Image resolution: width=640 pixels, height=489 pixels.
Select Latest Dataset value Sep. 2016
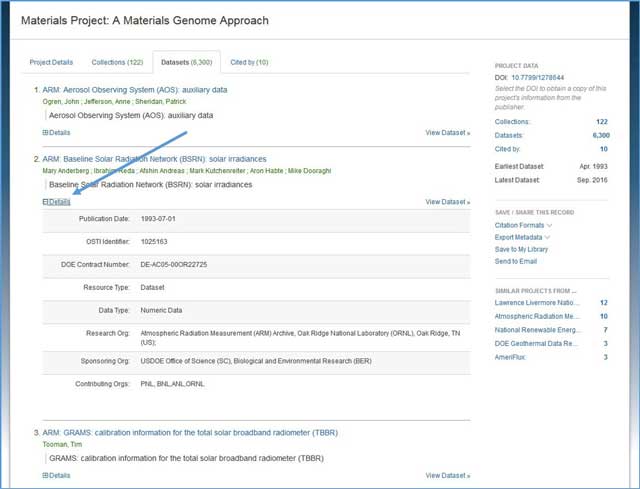click(x=592, y=180)
